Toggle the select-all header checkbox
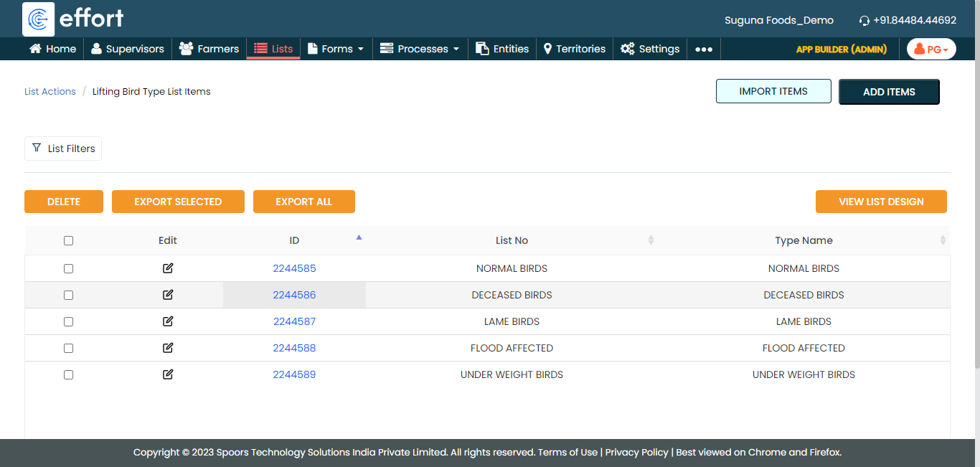 click(68, 241)
